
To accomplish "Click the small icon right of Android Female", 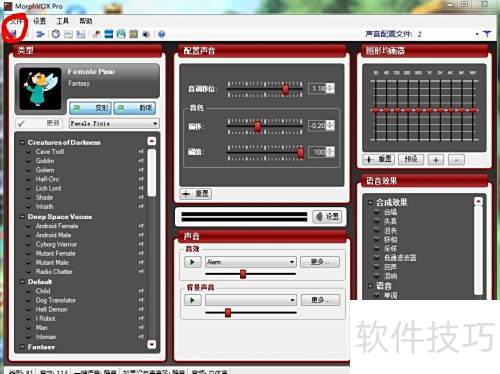I will click(x=141, y=226).
